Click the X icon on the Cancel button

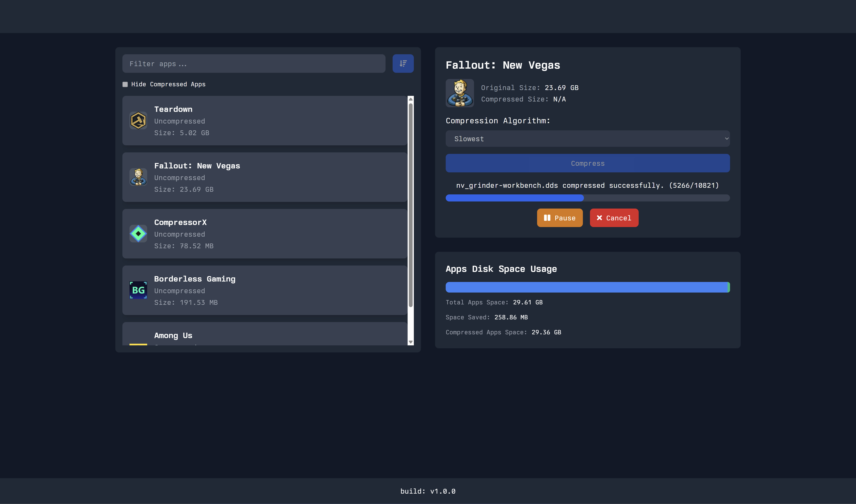click(599, 218)
